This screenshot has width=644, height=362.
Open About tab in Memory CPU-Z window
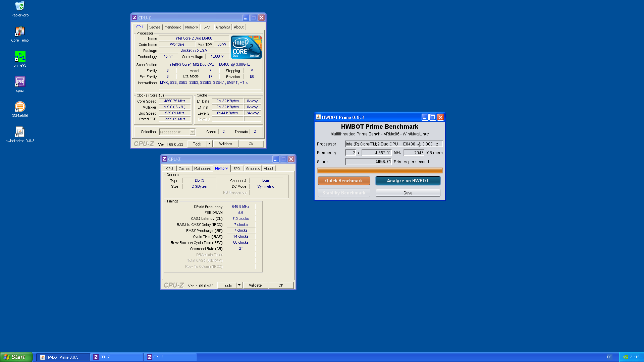[269, 169]
